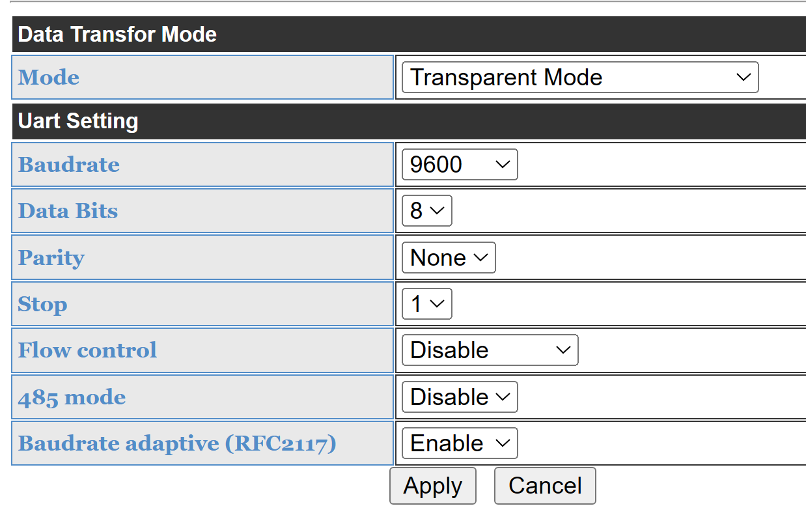This screenshot has height=532, width=806.
Task: Open the Flow control dropdown
Action: (x=490, y=350)
